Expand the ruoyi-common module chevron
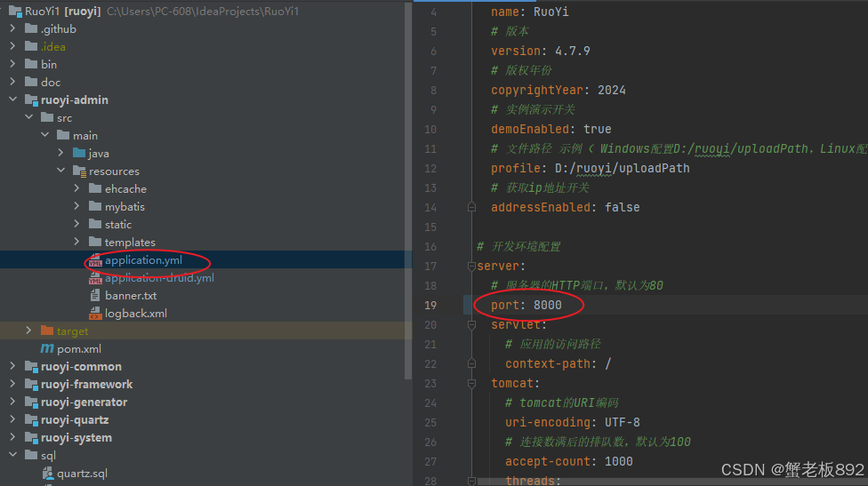The image size is (868, 486). pos(12,366)
